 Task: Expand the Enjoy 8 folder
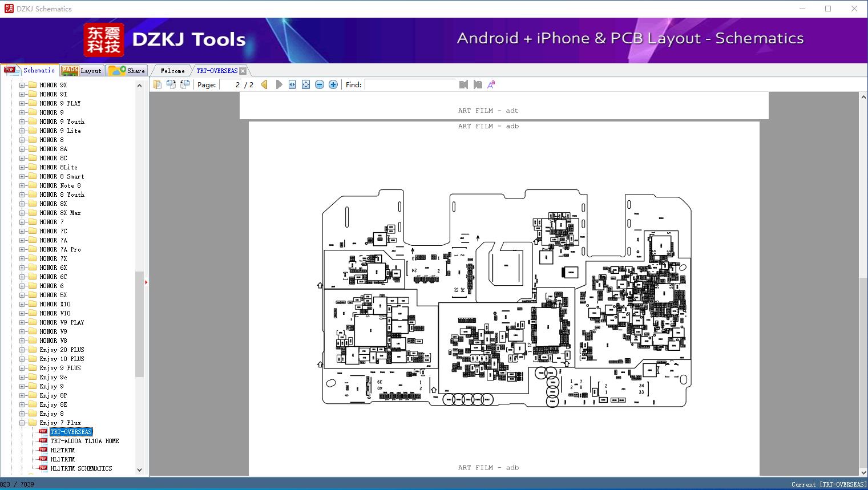click(x=22, y=414)
